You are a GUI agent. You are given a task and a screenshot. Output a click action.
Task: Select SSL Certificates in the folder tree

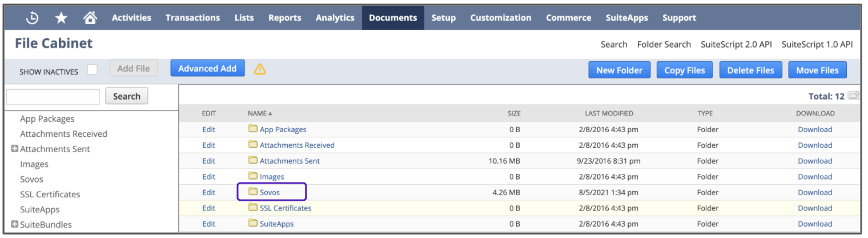tap(50, 194)
